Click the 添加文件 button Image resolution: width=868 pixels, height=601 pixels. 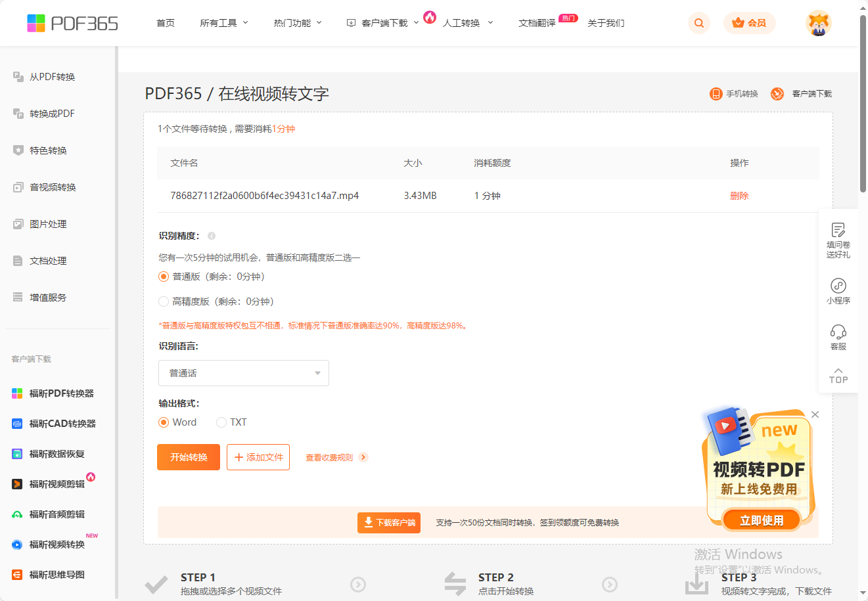coord(258,457)
